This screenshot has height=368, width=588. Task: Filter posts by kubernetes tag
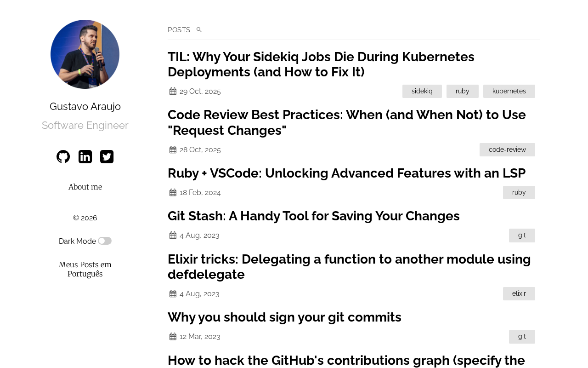[509, 91]
